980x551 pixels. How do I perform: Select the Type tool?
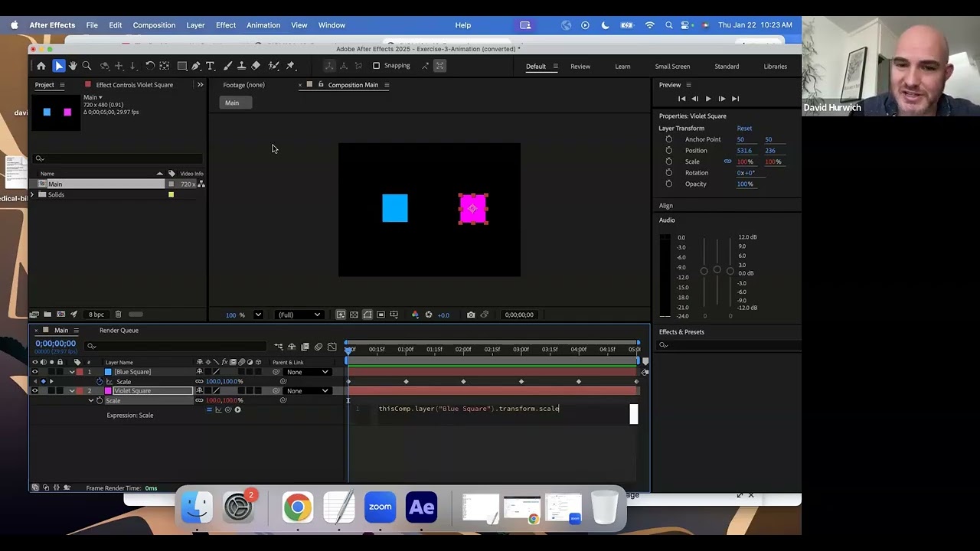211,66
